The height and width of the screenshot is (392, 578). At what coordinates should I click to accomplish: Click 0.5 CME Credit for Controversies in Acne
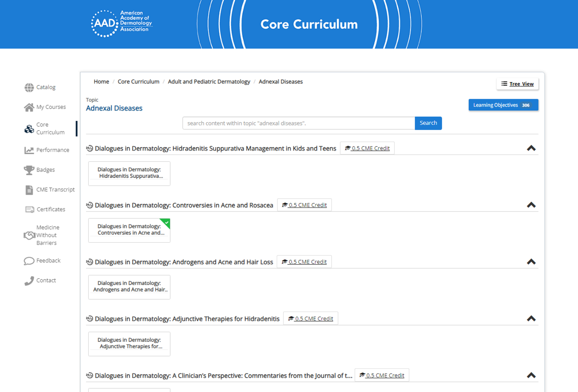click(x=304, y=205)
